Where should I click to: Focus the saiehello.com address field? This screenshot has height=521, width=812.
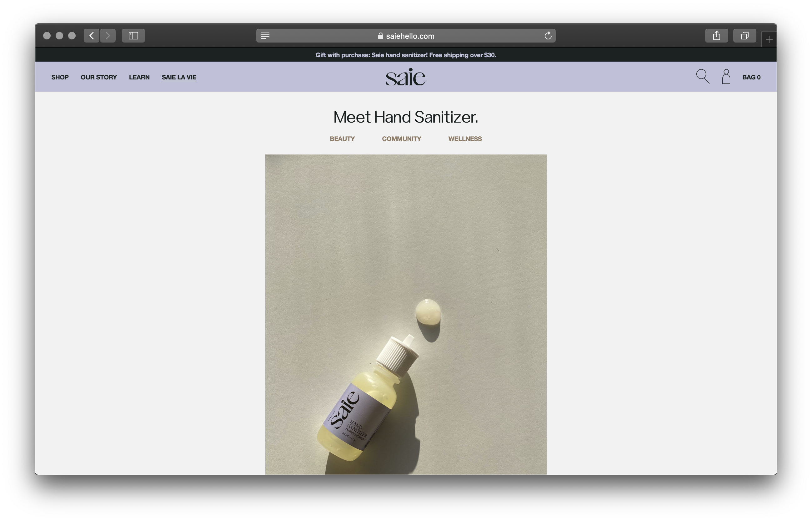pyautogui.click(x=406, y=36)
